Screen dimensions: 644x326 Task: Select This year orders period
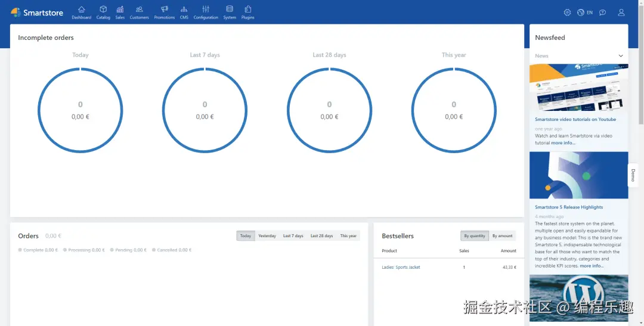click(348, 235)
